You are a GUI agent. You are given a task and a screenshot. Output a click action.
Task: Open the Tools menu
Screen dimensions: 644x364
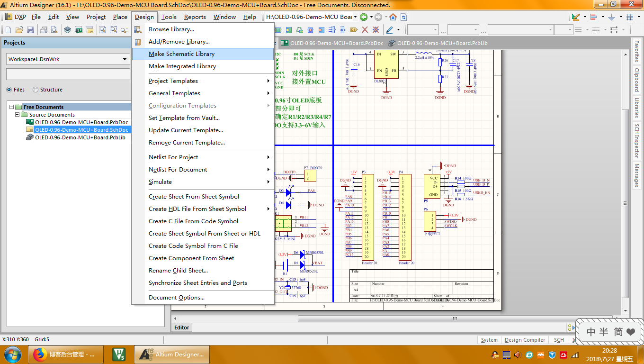coord(169,17)
